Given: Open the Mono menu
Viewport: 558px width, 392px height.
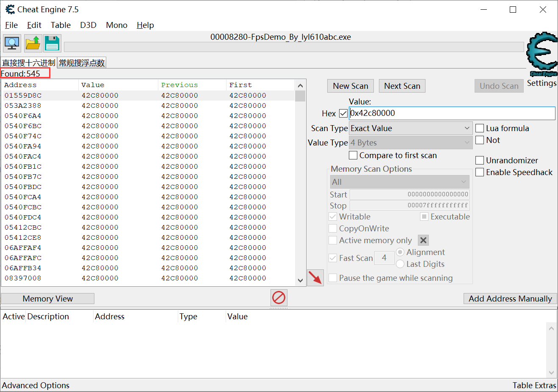Looking at the screenshot, I should coord(117,25).
